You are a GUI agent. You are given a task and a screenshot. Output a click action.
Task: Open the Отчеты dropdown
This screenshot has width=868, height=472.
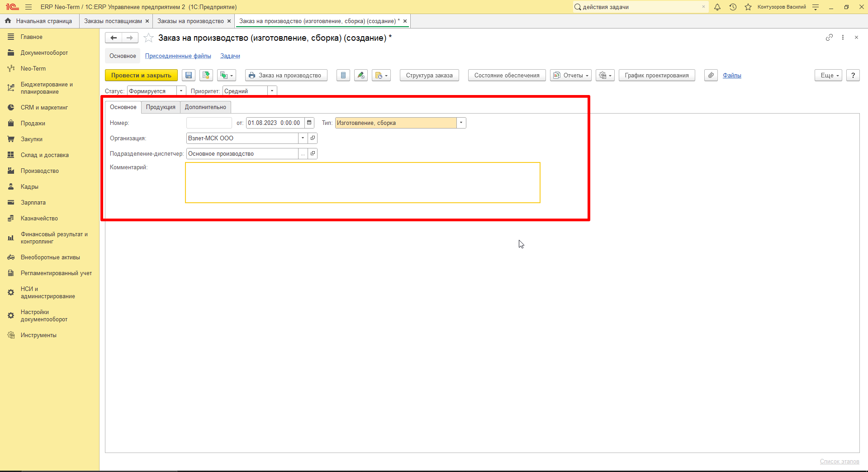[x=571, y=76]
